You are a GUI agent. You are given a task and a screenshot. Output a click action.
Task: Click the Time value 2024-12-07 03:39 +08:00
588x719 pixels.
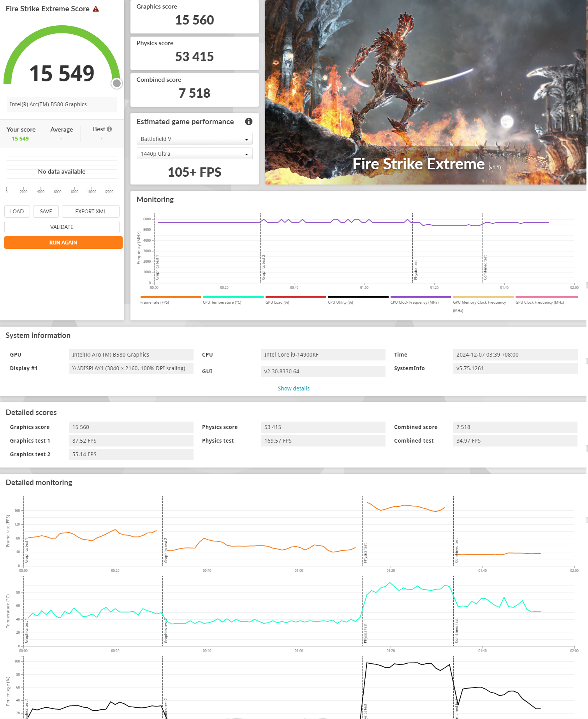[x=515, y=355]
